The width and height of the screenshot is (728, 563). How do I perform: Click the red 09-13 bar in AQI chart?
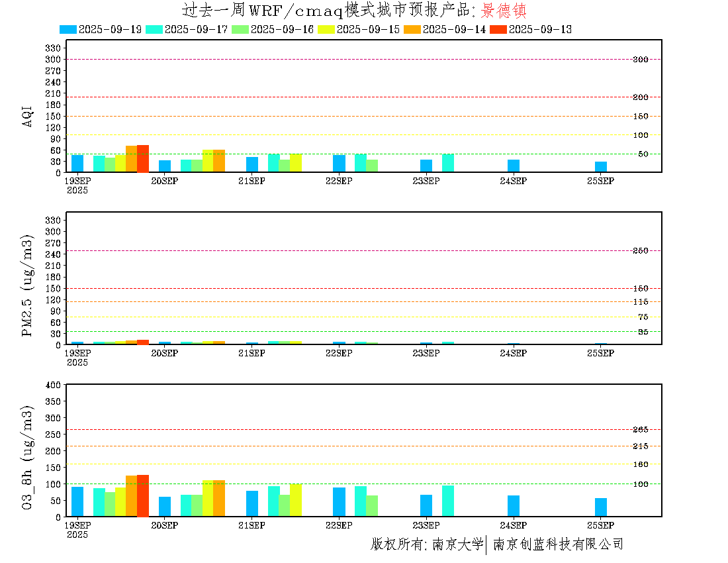click(143, 158)
